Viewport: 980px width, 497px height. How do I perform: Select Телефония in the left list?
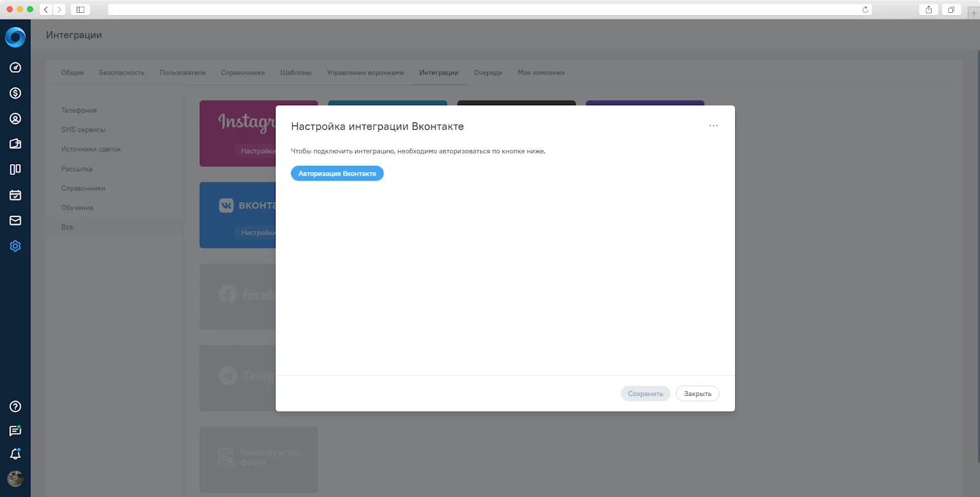pos(79,110)
